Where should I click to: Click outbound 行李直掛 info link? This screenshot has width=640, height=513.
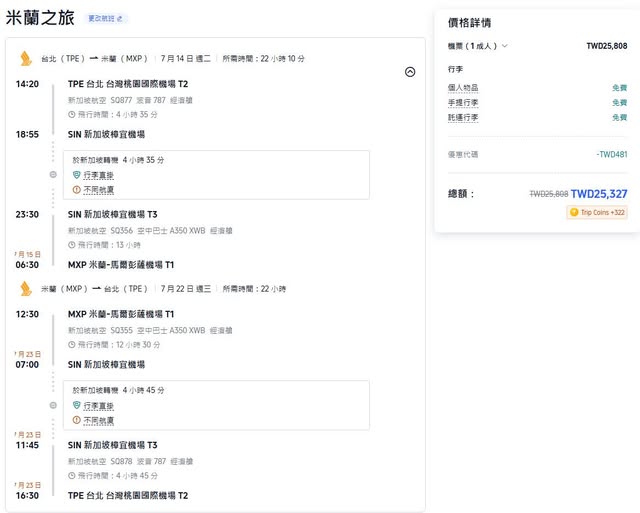(x=98, y=175)
